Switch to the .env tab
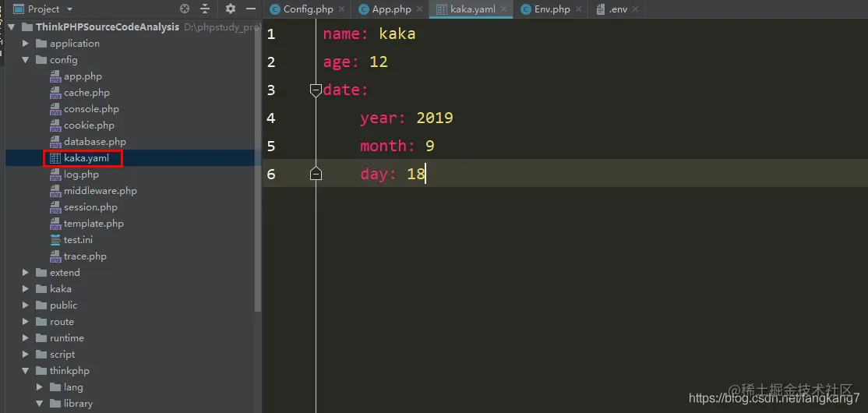Viewport: 868px width, 413px height. click(x=619, y=9)
